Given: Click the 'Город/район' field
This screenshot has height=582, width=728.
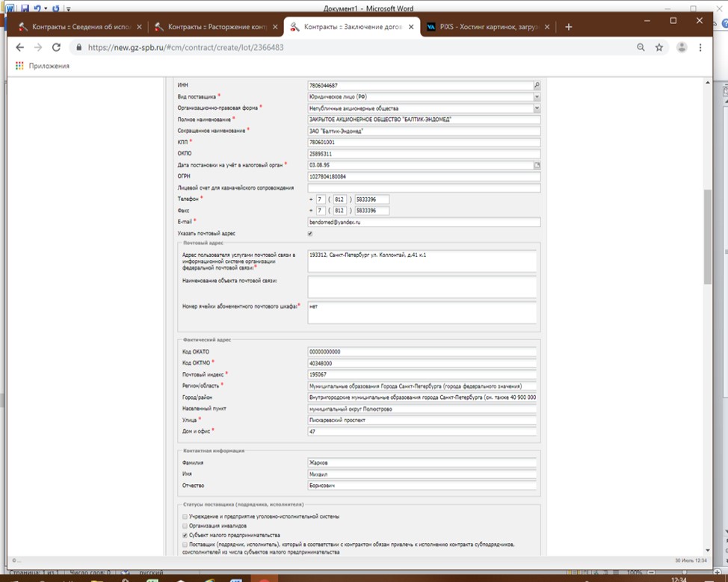Looking at the screenshot, I should pos(422,397).
